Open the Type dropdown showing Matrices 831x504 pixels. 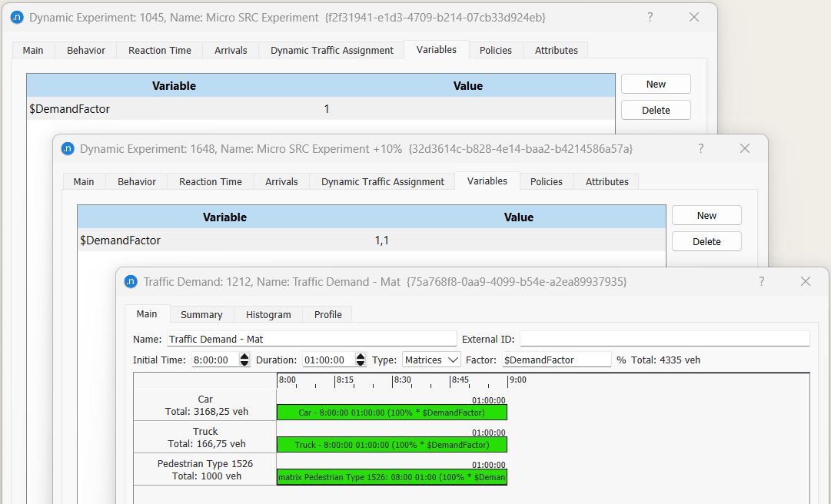(430, 359)
